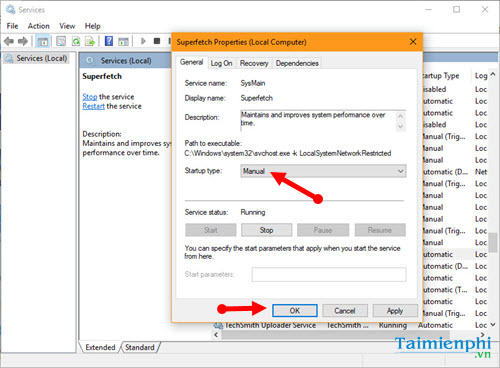Click the Restart the service link
Viewport: 500px width, 368px height.
[x=94, y=106]
